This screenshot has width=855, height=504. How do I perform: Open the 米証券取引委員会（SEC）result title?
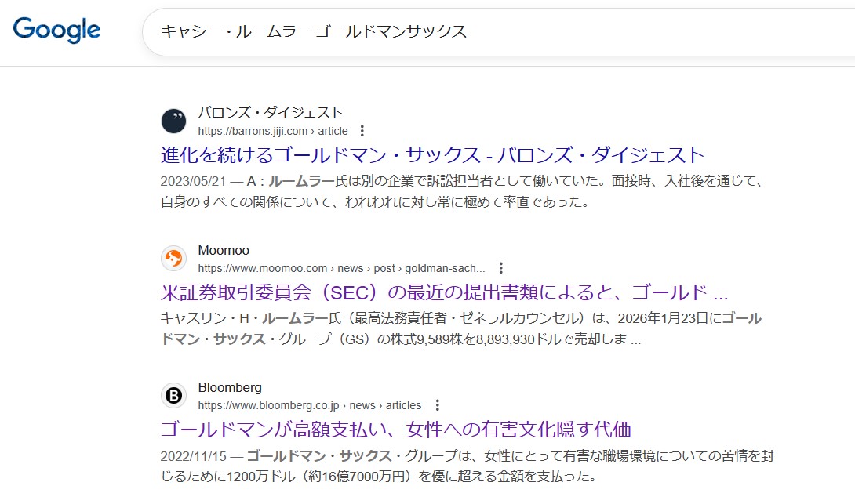coord(444,292)
